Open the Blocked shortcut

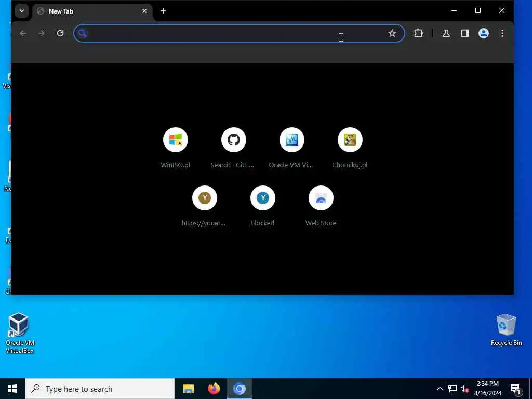click(x=262, y=206)
